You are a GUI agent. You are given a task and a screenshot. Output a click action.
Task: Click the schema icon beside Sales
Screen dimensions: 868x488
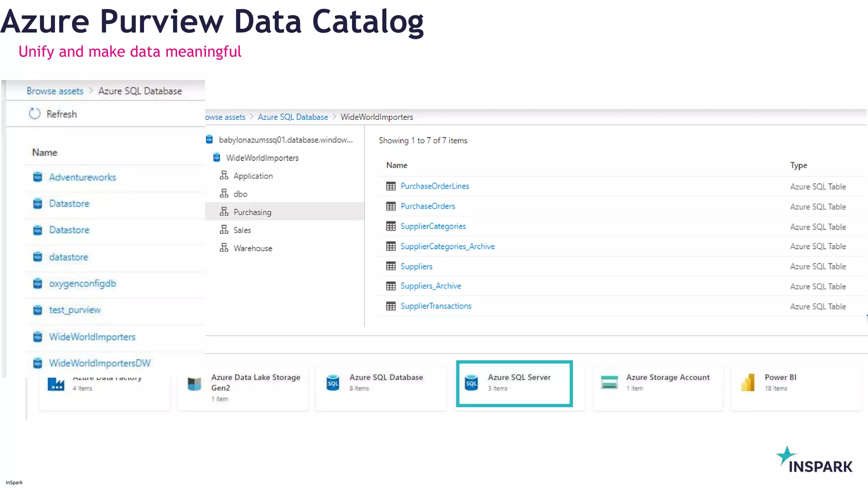coord(224,230)
